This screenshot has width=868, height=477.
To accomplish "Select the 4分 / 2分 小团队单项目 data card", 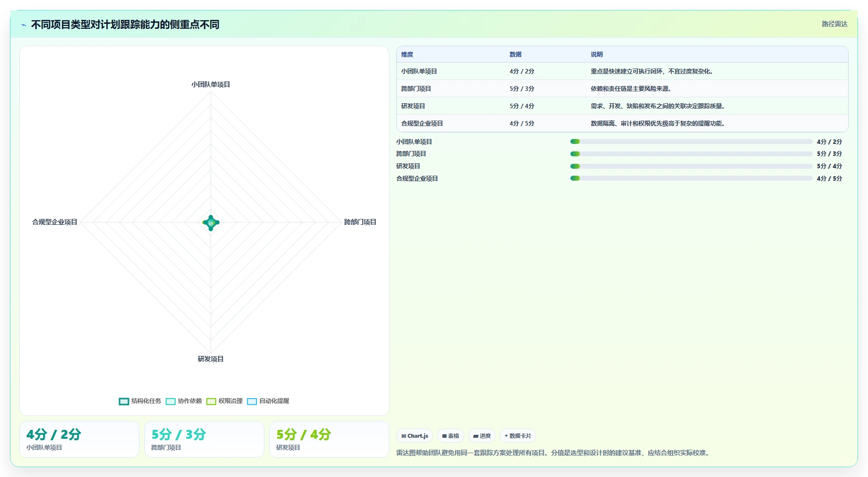I will pyautogui.click(x=79, y=439).
